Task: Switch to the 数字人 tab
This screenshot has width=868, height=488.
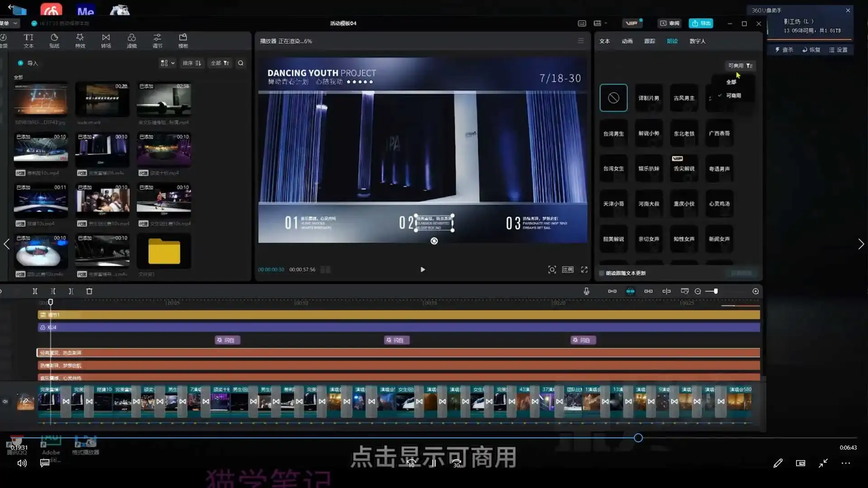Action: tap(697, 41)
